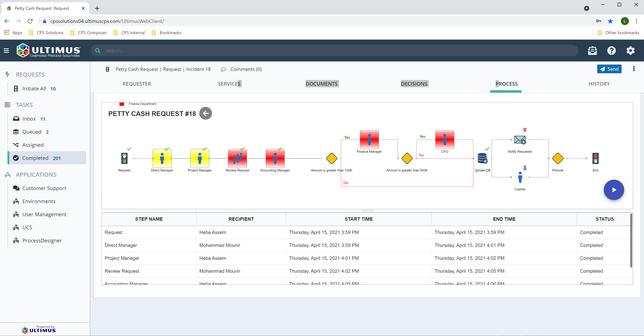644x336 pixels.
Task: Bookmark the page via the star icon
Action: (610, 21)
